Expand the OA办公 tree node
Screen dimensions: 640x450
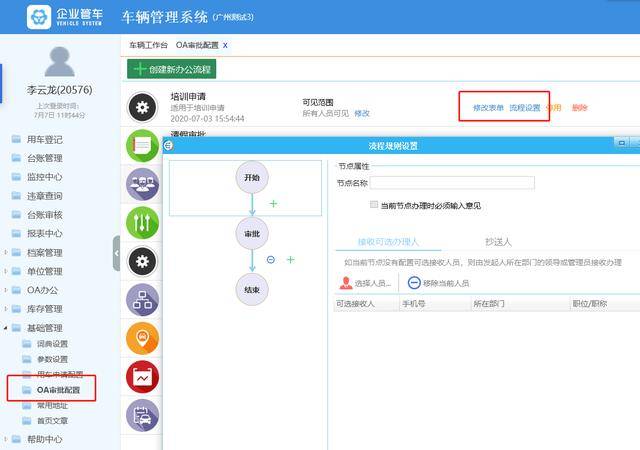(x=5, y=290)
